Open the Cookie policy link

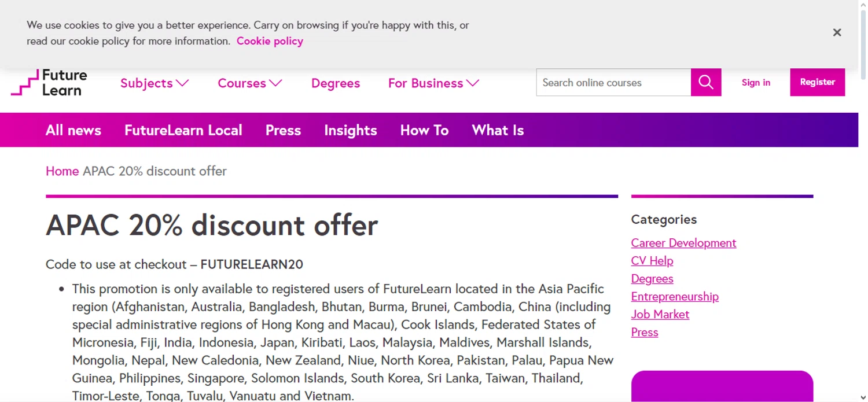click(270, 41)
